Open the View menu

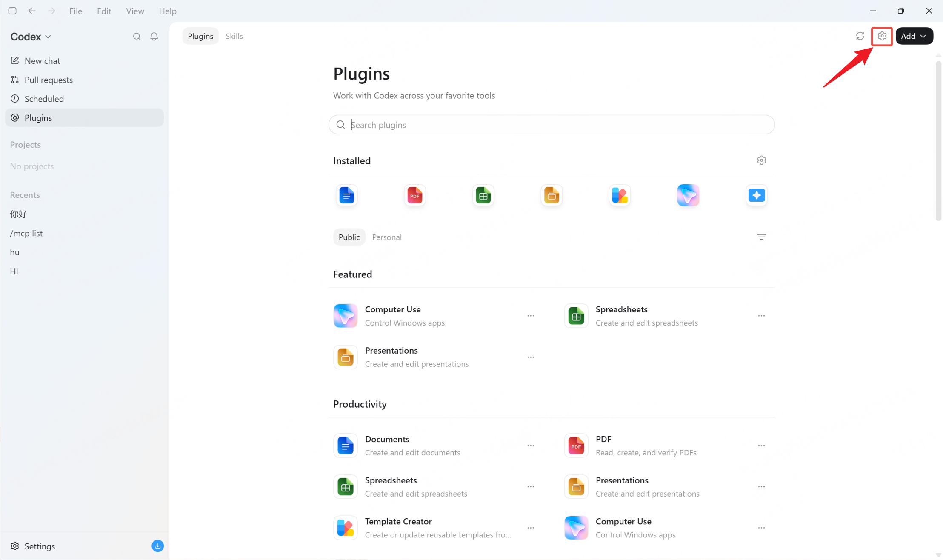135,11
